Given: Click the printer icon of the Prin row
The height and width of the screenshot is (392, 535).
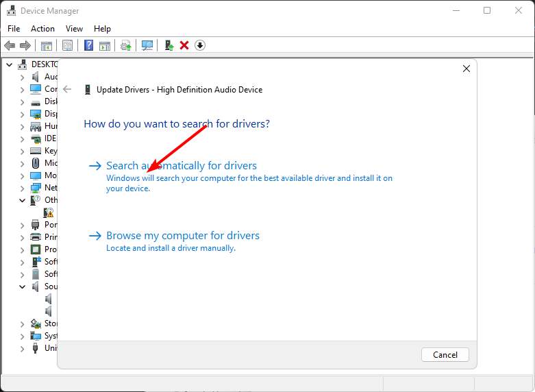Looking at the screenshot, I should 36,237.
